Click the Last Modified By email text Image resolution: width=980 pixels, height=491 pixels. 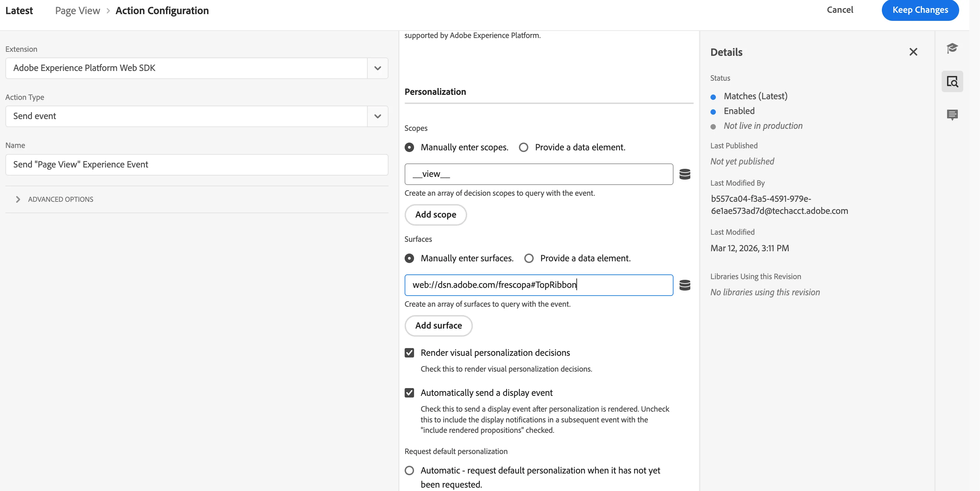(779, 205)
